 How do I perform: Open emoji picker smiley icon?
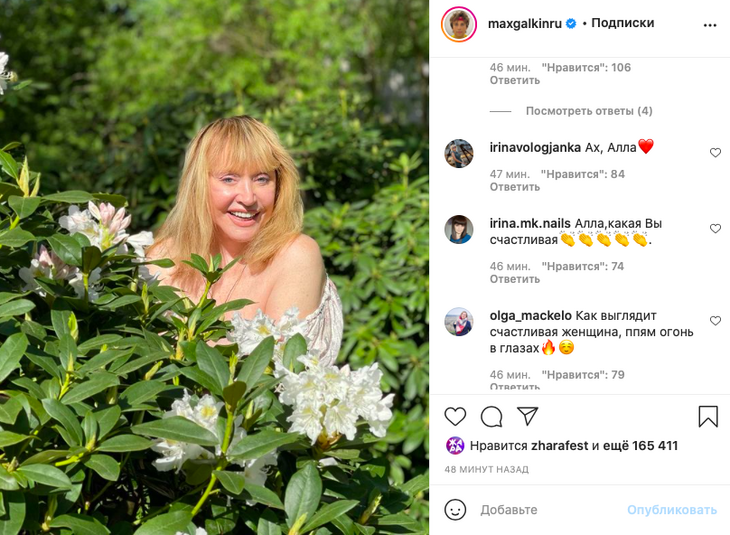pyautogui.click(x=455, y=510)
